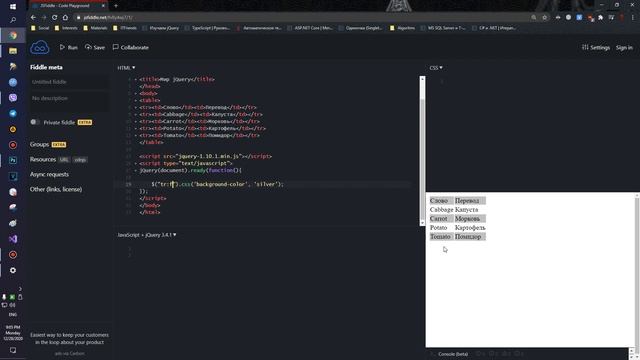
Task: Open Windows search from taskbar
Action: coord(13,20)
